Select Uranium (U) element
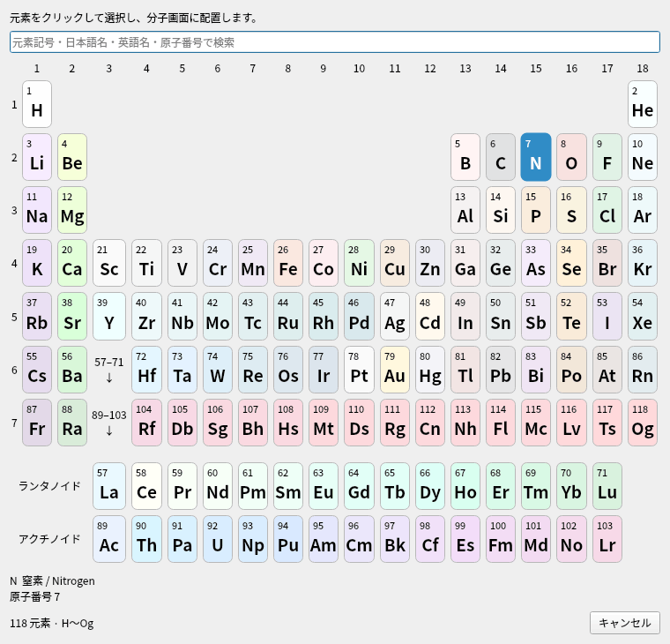 point(218,539)
